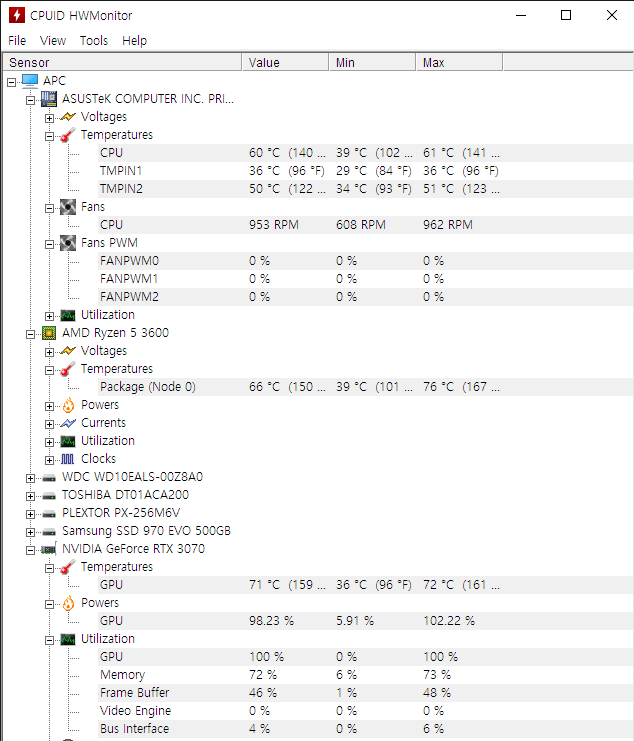The width and height of the screenshot is (634, 741).
Task: Close the HWMonitor window
Action: [x=612, y=15]
